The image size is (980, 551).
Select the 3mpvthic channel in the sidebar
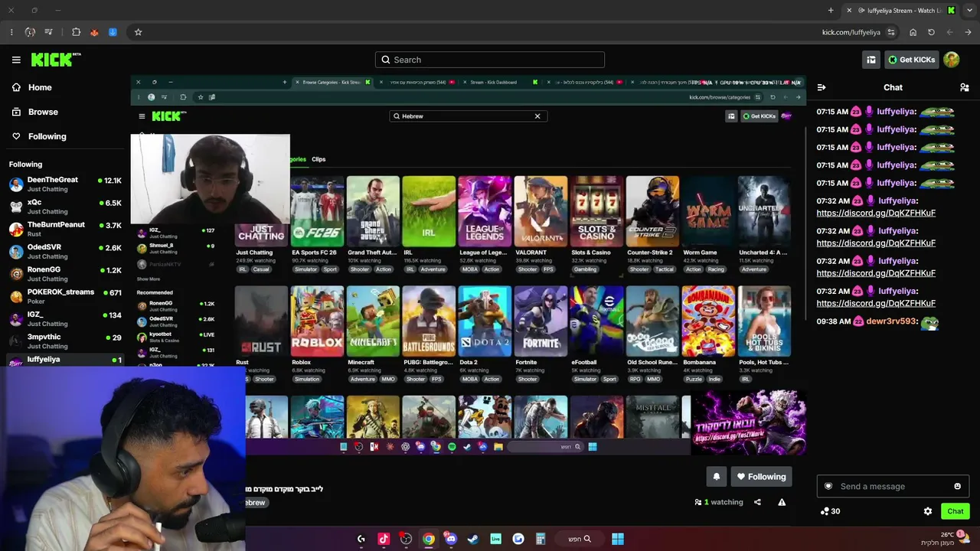click(x=65, y=341)
